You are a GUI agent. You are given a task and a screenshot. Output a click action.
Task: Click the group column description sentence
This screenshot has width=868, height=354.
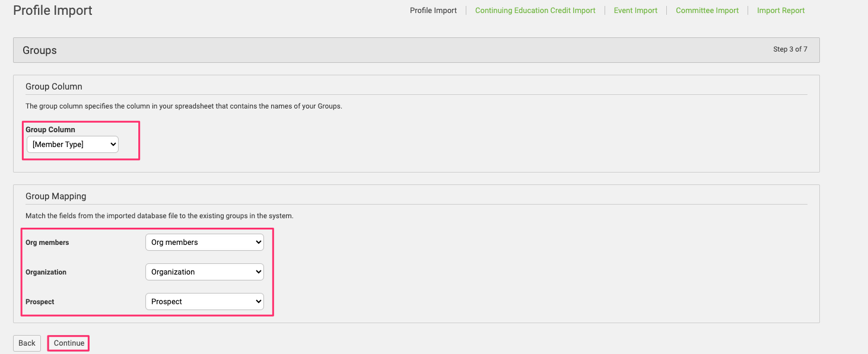point(184,106)
